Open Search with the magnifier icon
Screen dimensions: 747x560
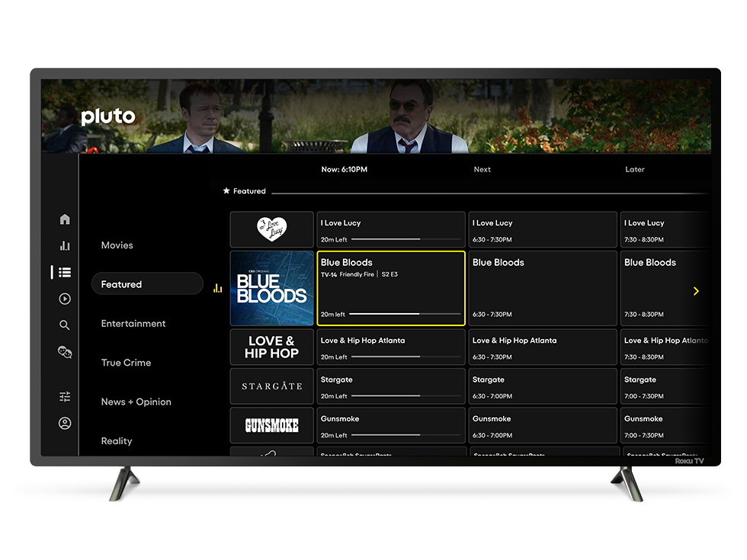(64, 325)
